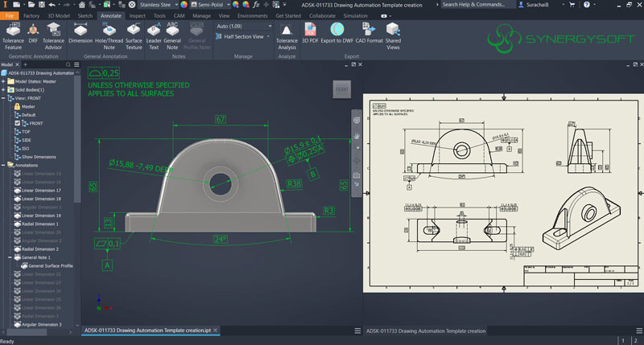Screen dimensions: 644x345
Task: Add a Leader Text annotation
Action: 154,36
